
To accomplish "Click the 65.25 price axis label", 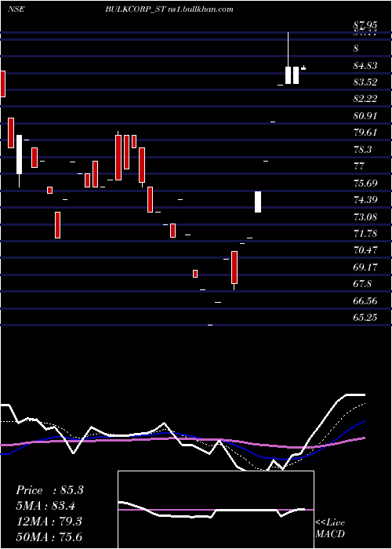I will pyautogui.click(x=365, y=317).
